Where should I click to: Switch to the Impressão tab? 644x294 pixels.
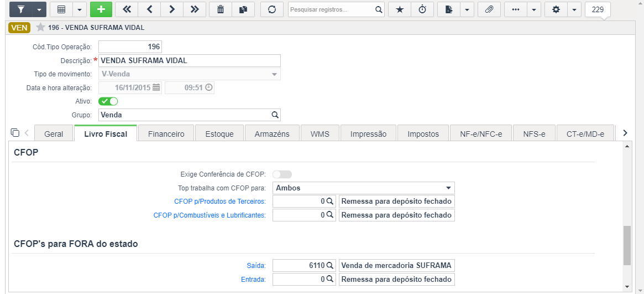[368, 133]
